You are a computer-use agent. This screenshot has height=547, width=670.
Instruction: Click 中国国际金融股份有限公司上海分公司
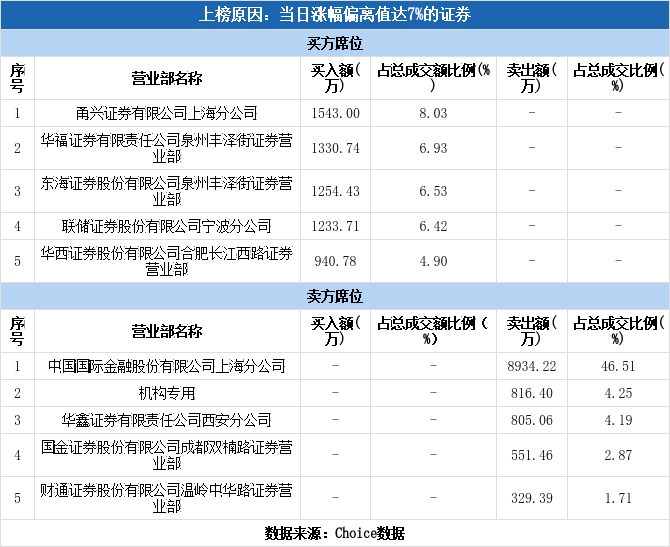pos(167,366)
